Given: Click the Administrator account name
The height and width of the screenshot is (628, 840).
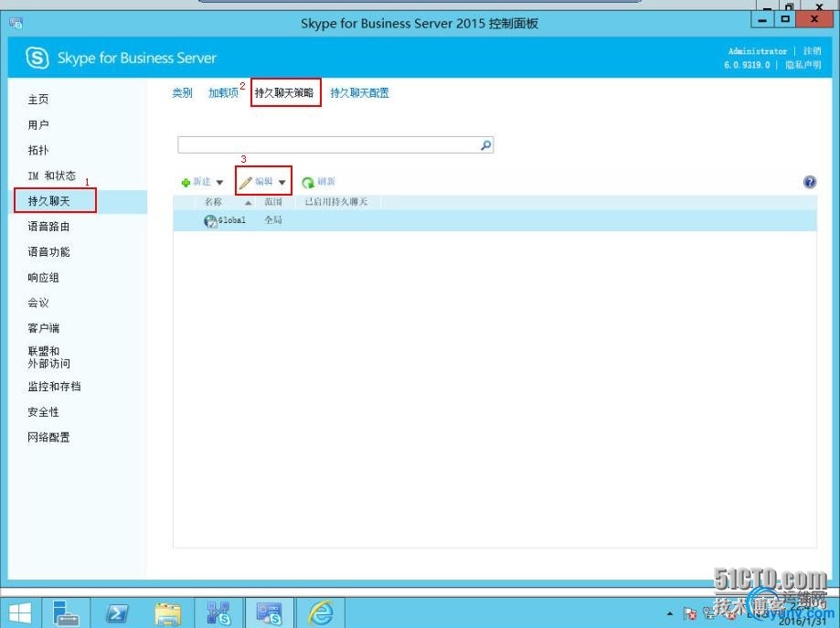Looking at the screenshot, I should click(x=758, y=51).
